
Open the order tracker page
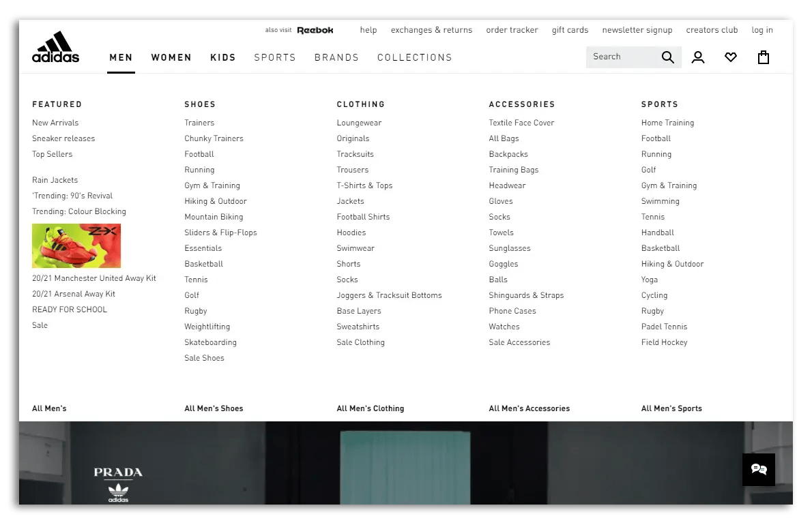click(512, 30)
